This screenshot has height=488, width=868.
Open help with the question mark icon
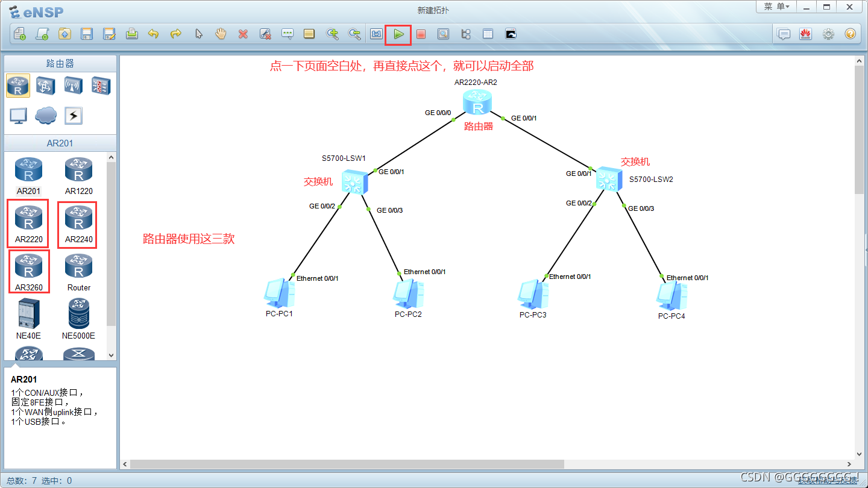850,34
